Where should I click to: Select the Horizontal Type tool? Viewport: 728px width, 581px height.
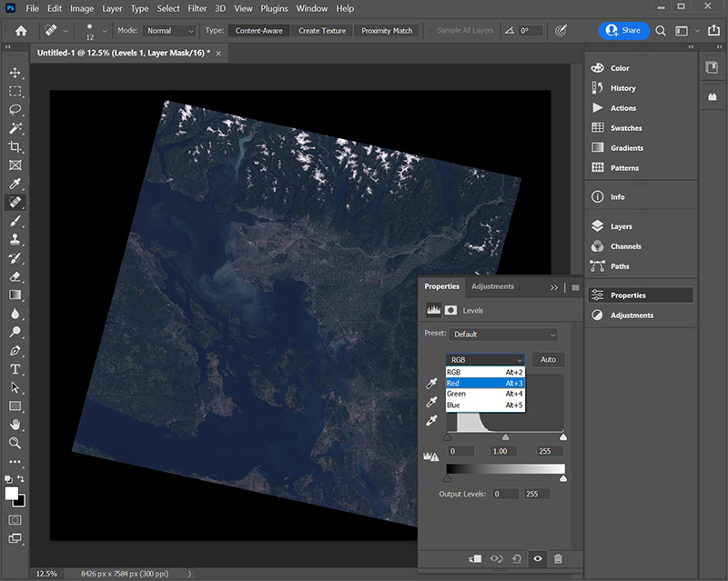pyautogui.click(x=15, y=369)
